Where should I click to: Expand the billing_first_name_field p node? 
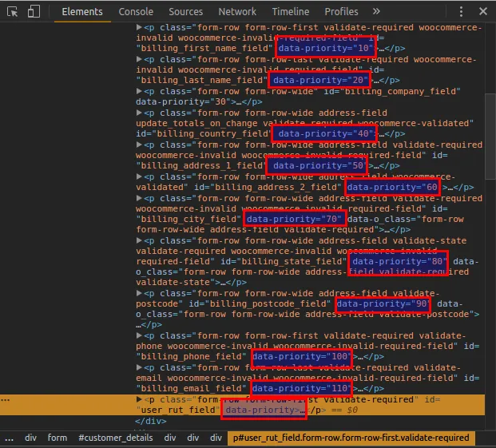pos(139,27)
